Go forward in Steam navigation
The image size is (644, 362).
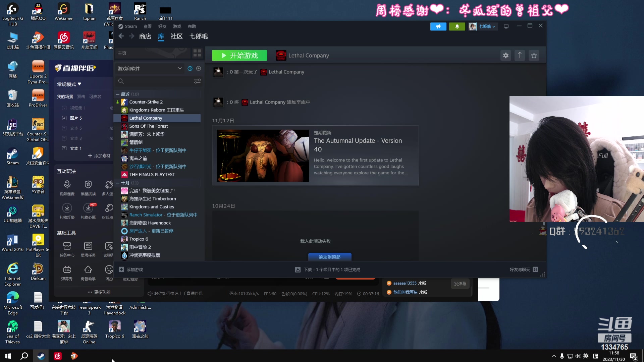tap(132, 36)
